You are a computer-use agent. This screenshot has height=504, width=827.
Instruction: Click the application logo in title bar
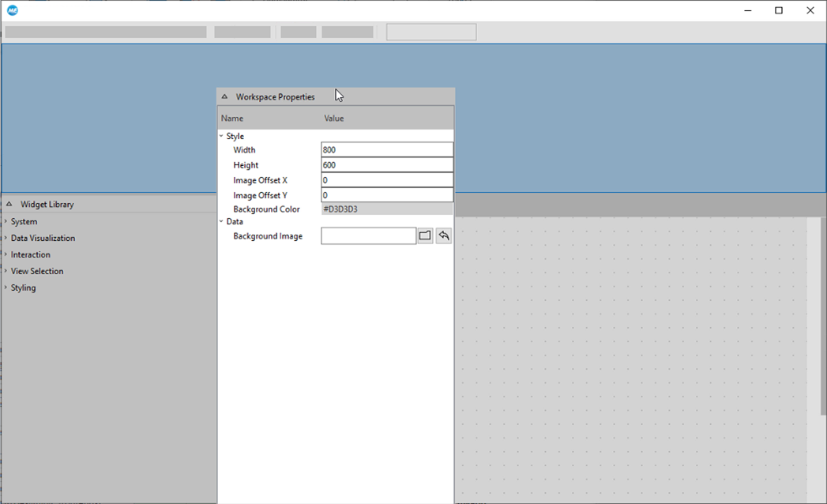[13, 10]
